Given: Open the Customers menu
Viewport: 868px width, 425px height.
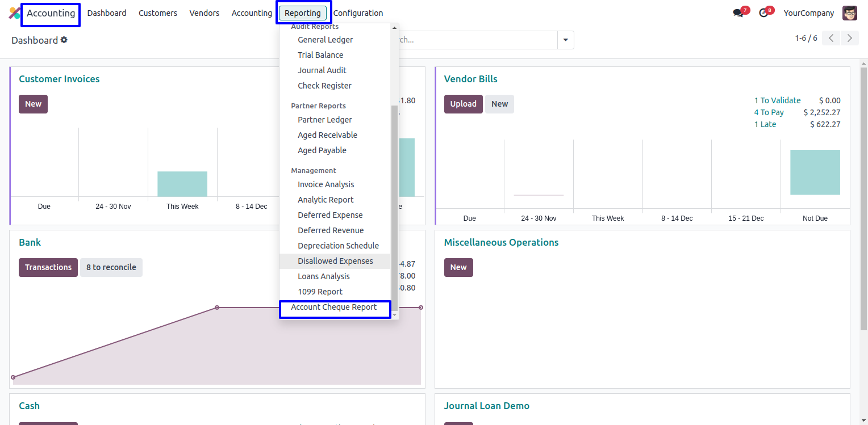Looking at the screenshot, I should click(x=158, y=13).
